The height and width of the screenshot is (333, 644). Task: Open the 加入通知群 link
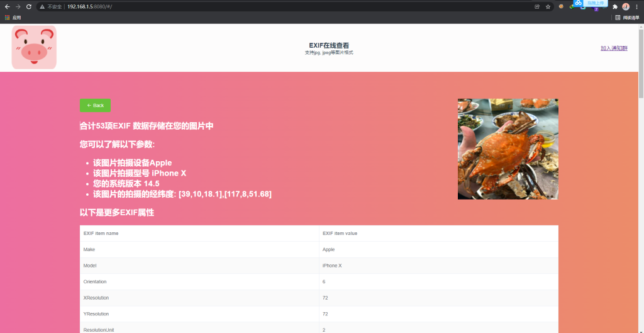[x=614, y=48]
